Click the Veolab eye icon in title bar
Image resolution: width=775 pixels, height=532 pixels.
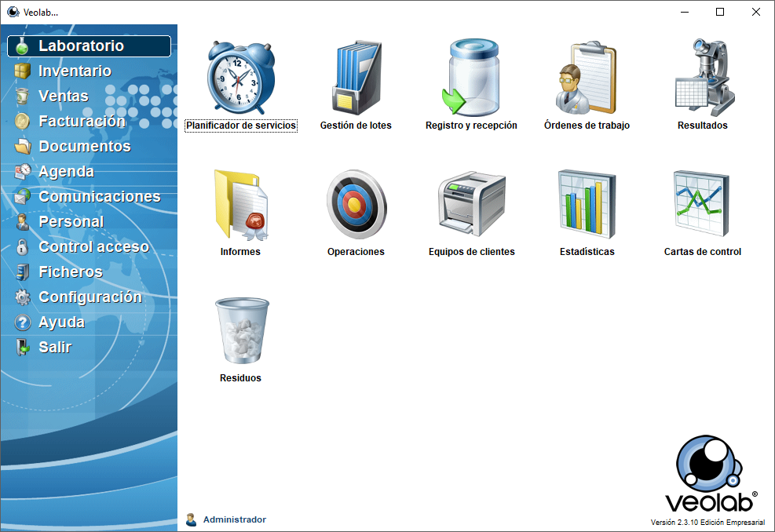click(13, 12)
